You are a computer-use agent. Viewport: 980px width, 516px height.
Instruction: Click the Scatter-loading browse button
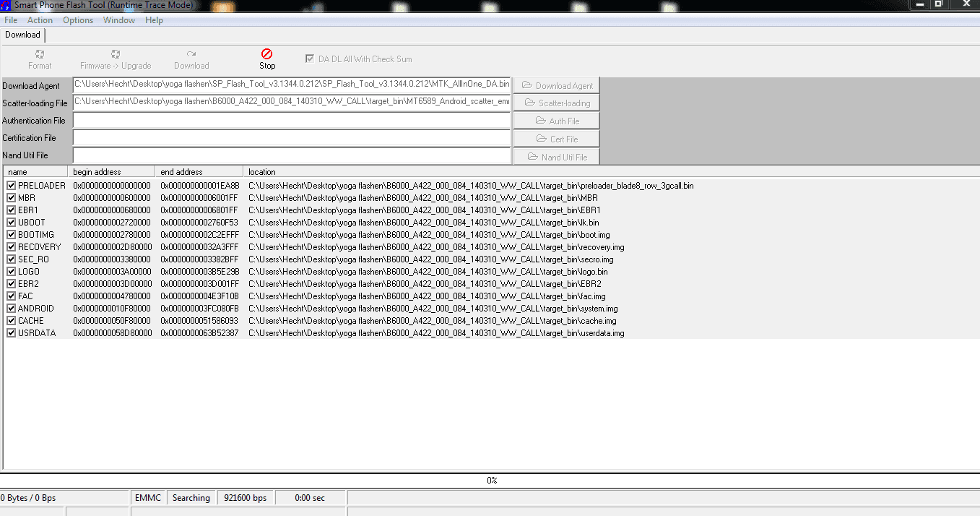(x=556, y=103)
